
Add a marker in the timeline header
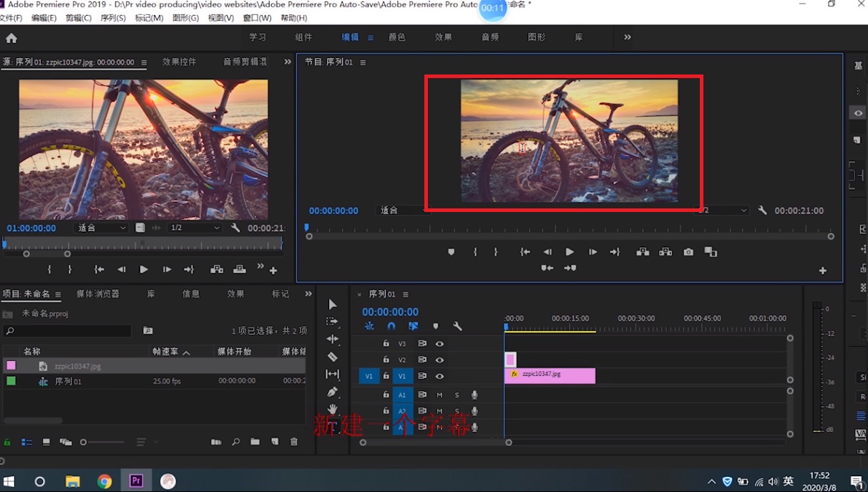[x=435, y=326]
